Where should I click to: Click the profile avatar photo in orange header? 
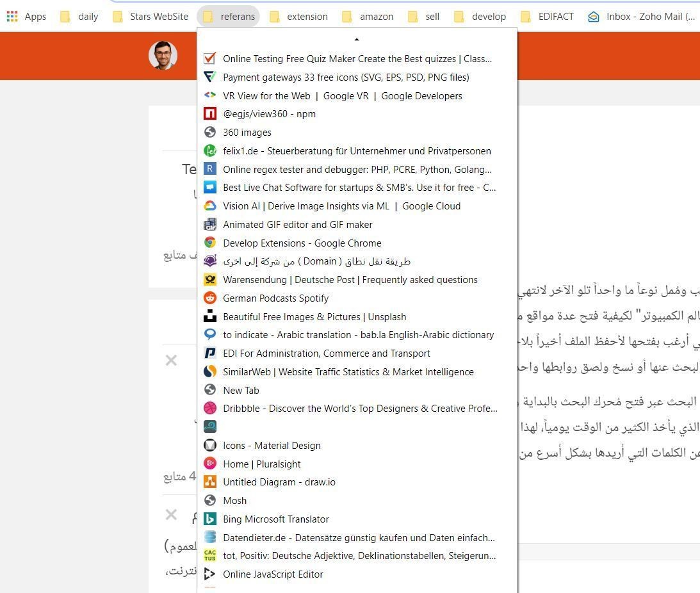163,55
